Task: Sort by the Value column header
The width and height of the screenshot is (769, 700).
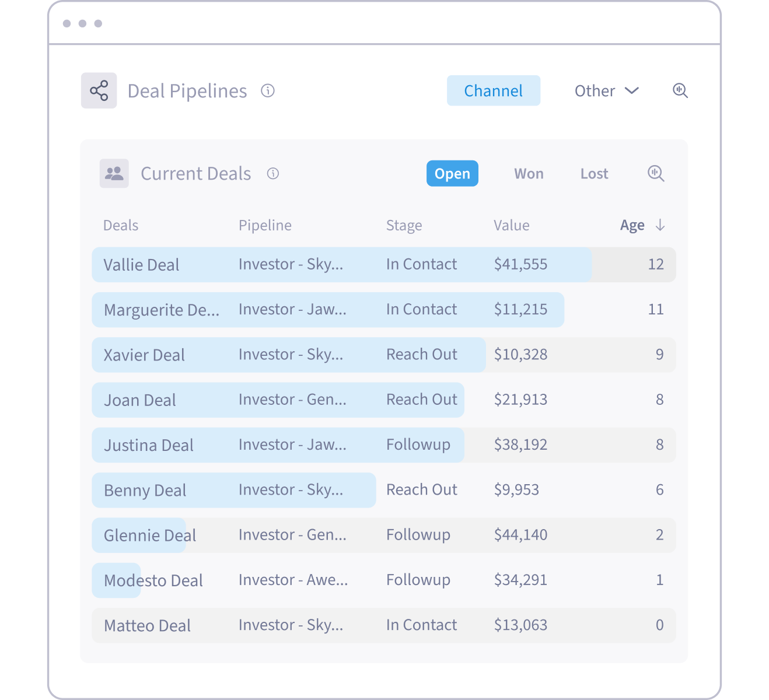Action: [x=511, y=225]
